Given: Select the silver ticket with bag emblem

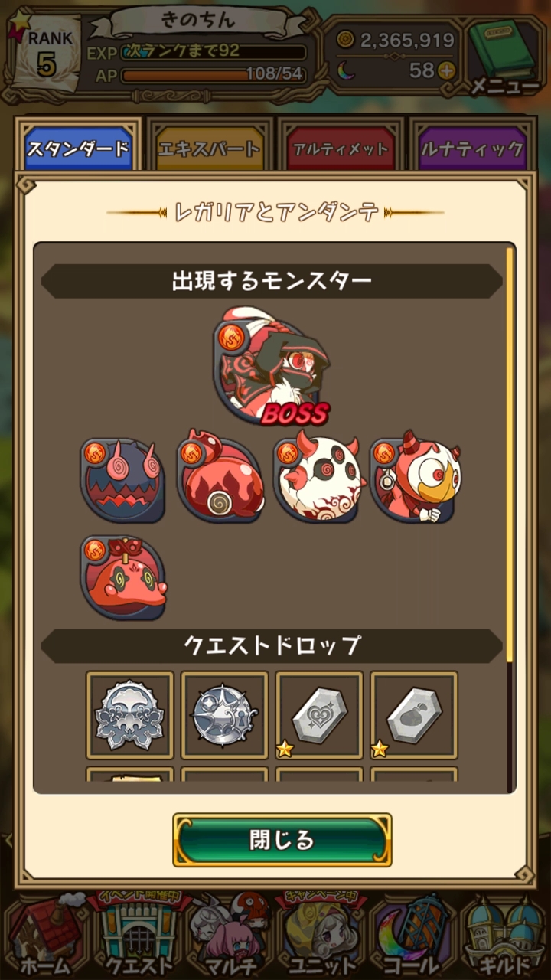Looking at the screenshot, I should (x=415, y=715).
